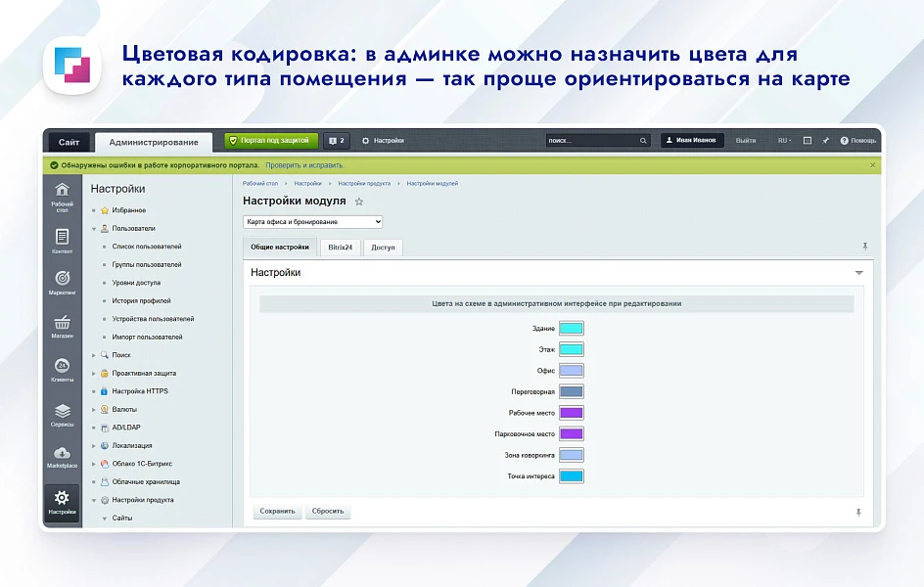
Task: Expand the Валюты tree node
Action: click(94, 410)
